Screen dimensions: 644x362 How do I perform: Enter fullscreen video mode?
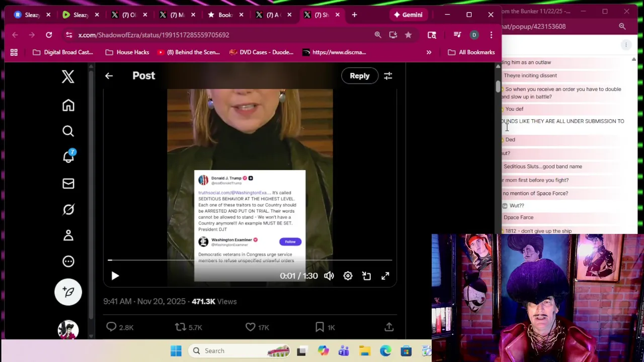(385, 276)
